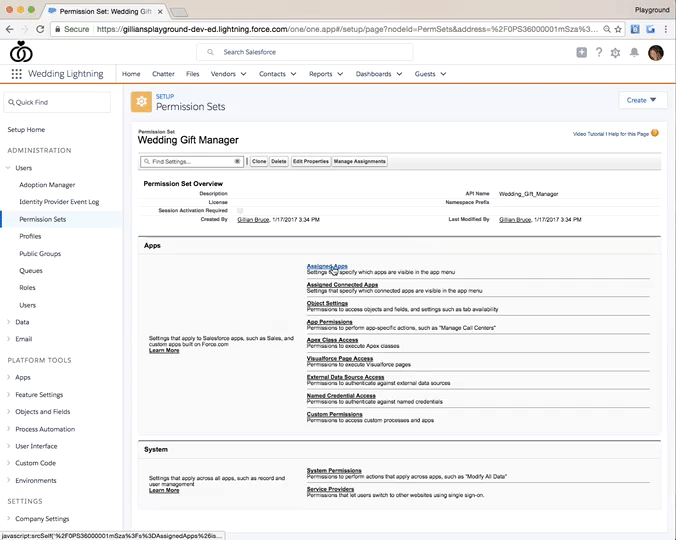The image size is (676, 540).
Task: Expand the User Interface section
Action: (8, 446)
